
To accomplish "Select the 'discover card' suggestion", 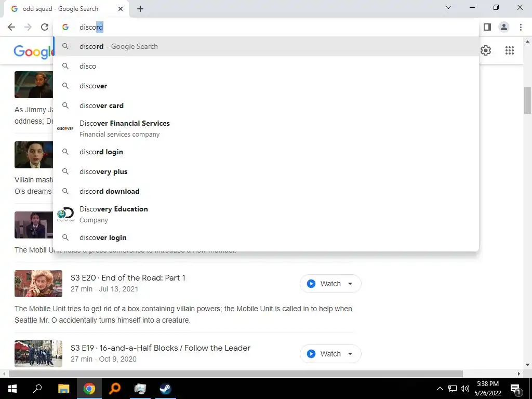I will point(266,105).
